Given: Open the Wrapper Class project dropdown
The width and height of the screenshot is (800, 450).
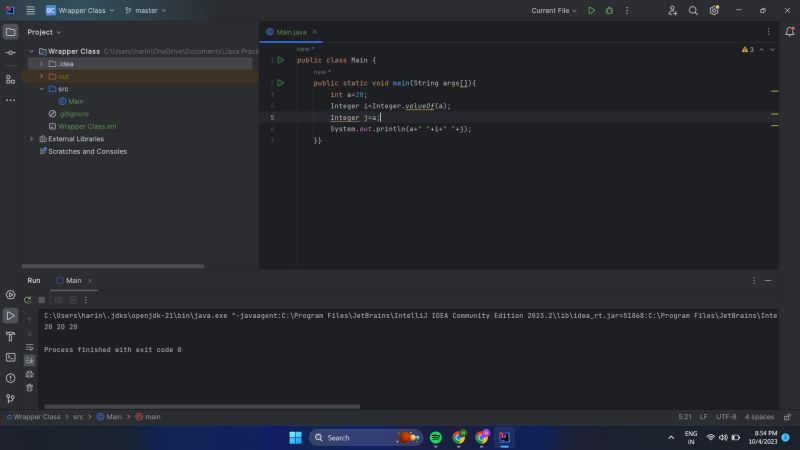Looking at the screenshot, I should pos(80,10).
